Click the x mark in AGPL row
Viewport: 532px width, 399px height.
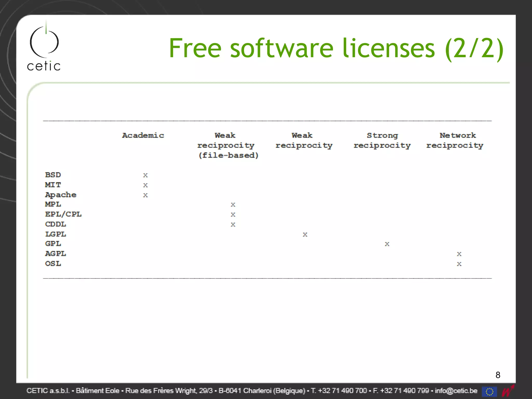(459, 254)
